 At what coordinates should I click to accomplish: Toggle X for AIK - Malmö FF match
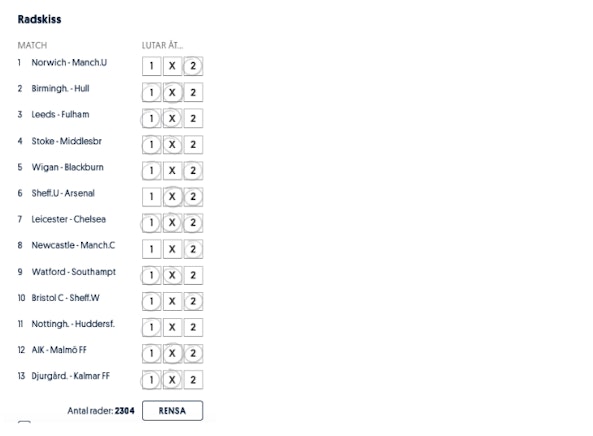click(x=172, y=354)
